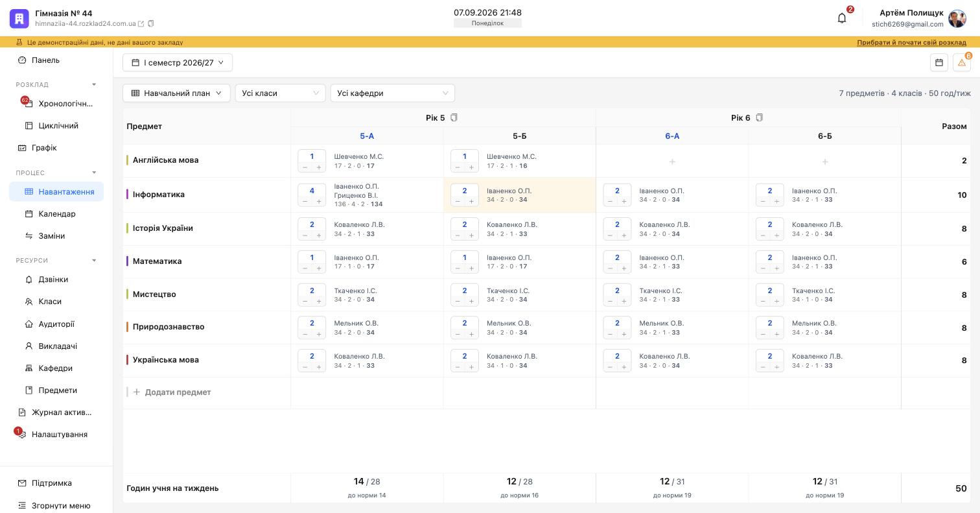The width and height of the screenshot is (980, 513).
Task: Decrease Англійська мова hours for 5-А
Action: [305, 167]
